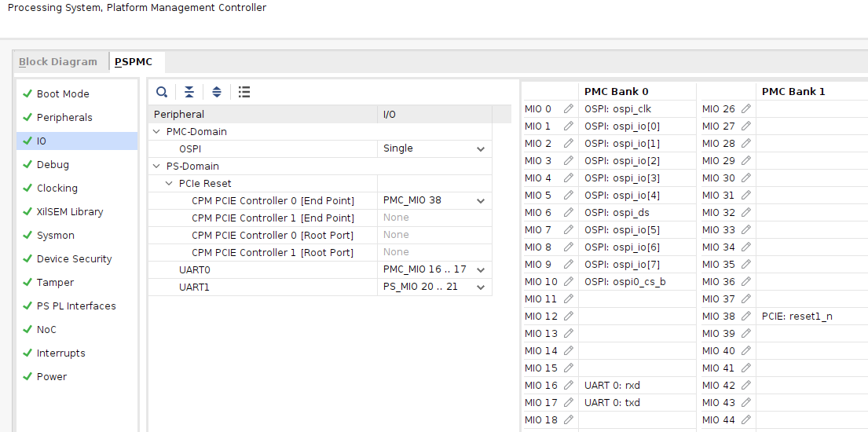Click the edit pencil icon for MIO 0

[x=568, y=109]
